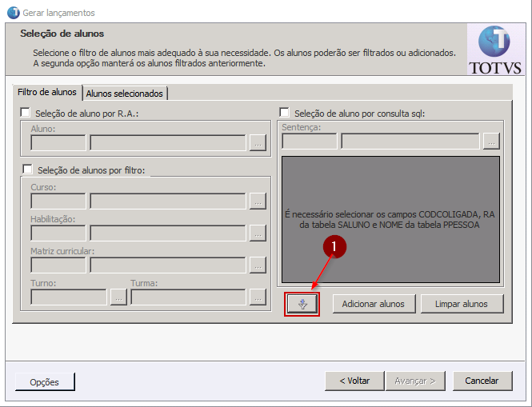Click the Adicionar alunos button
Screen dimensions: 532x407
[374, 304]
